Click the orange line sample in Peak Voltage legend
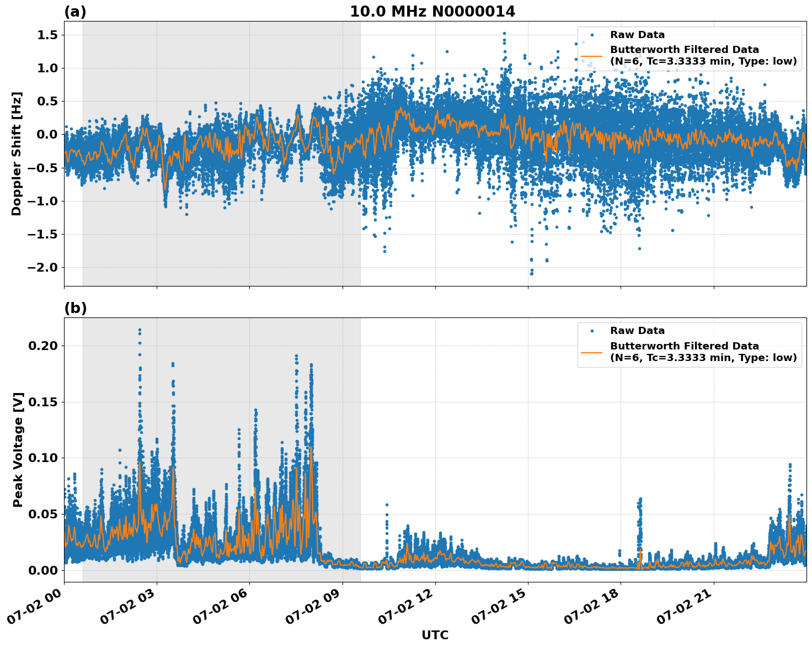 592,352
